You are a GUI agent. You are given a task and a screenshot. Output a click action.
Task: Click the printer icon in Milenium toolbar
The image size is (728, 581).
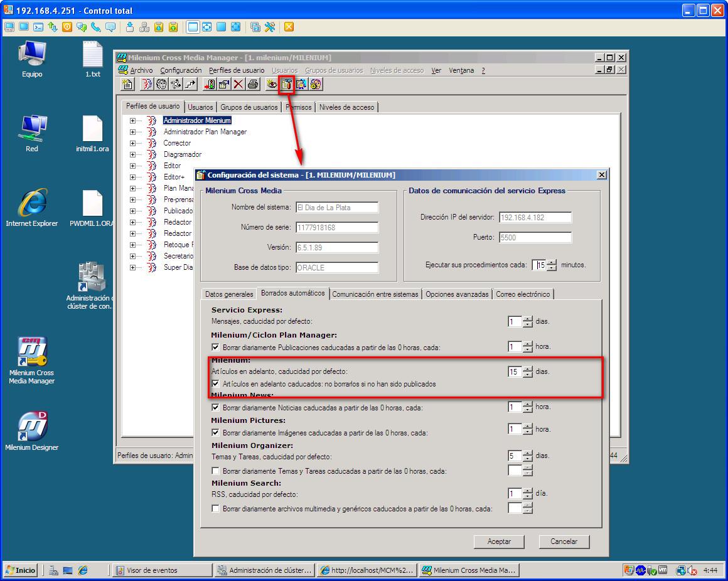[x=252, y=85]
